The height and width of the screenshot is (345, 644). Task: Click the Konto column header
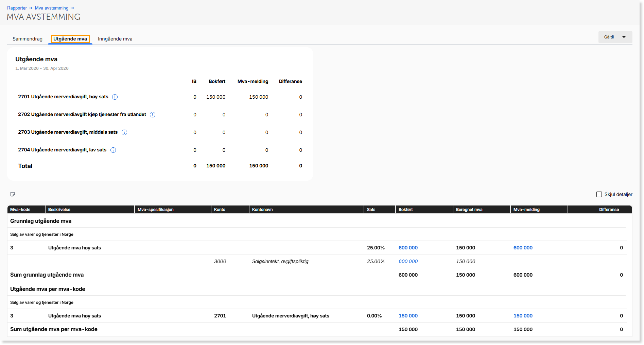tap(230, 210)
